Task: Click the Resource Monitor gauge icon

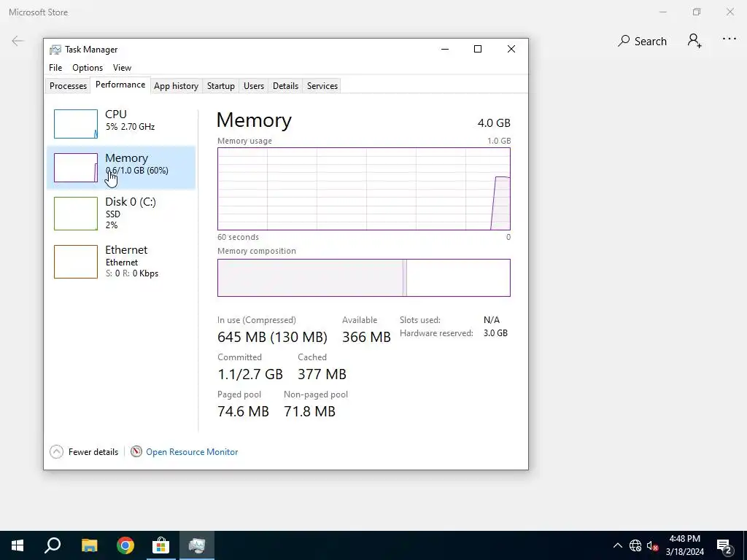Action: pos(136,451)
